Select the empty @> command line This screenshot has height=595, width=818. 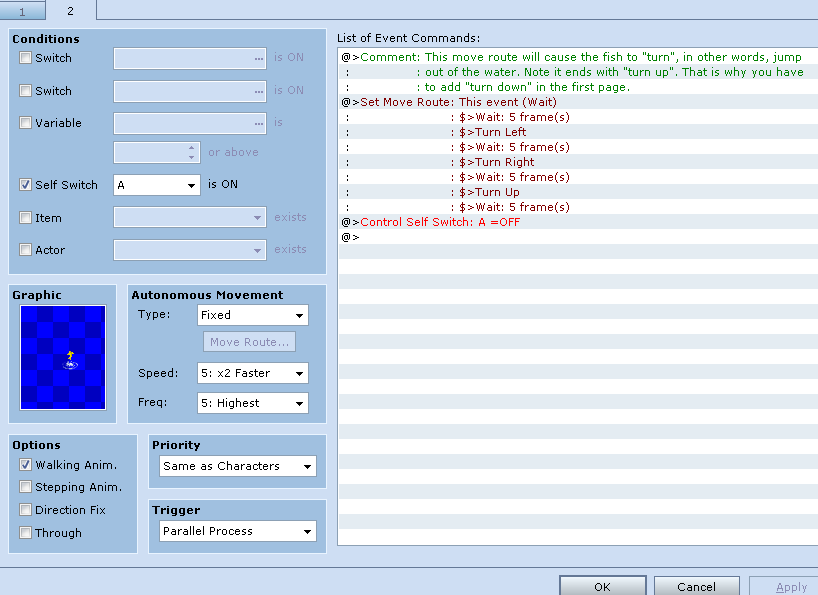[x=578, y=237]
